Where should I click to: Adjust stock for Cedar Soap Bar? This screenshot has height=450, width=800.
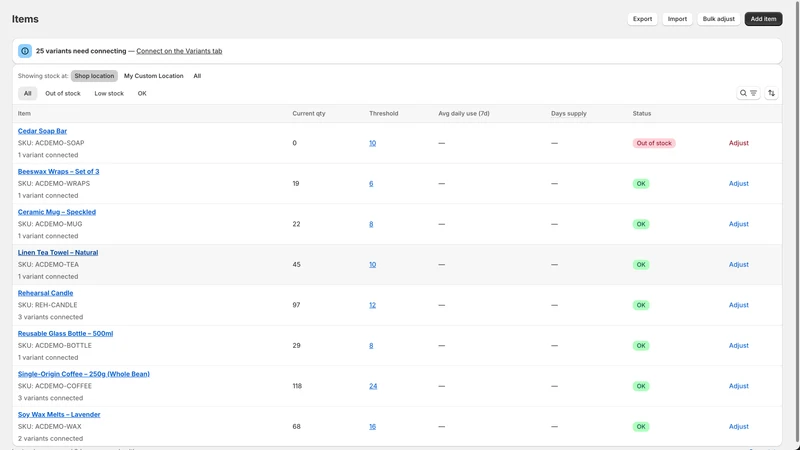[739, 143]
